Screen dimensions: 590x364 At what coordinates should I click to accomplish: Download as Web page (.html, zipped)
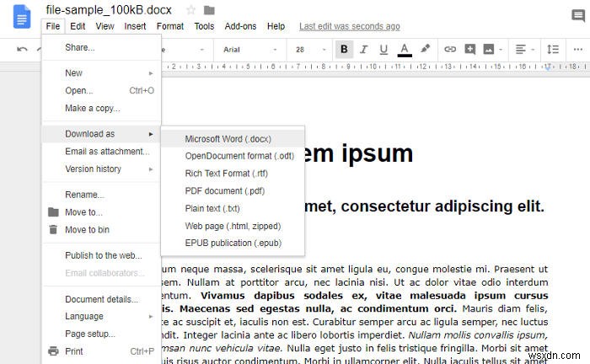click(233, 226)
